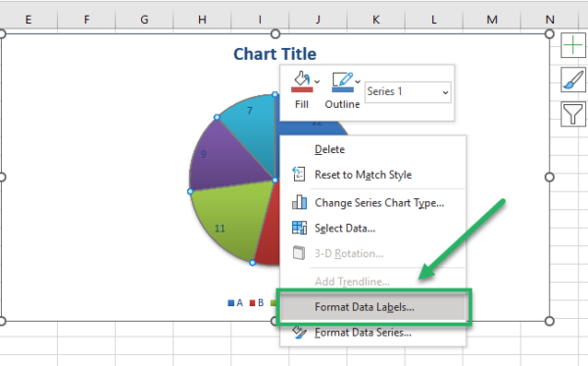The image size is (588, 366).
Task: Select column header M
Action: coord(492,20)
